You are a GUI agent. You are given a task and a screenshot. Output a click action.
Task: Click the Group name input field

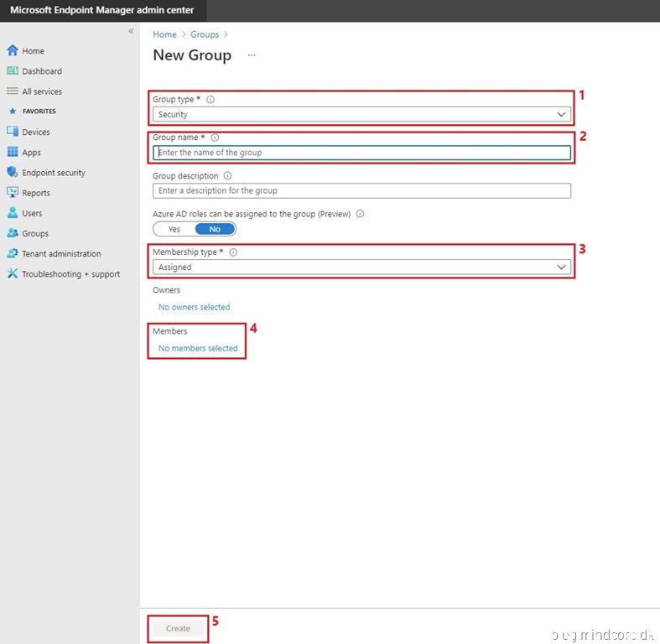pyautogui.click(x=361, y=153)
